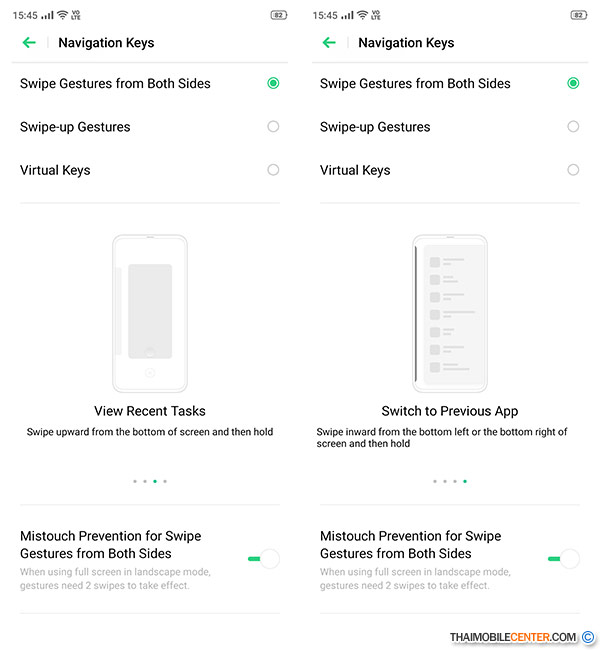Select Virtual Keys radio in right screen
This screenshot has width=600, height=650.
click(x=573, y=170)
